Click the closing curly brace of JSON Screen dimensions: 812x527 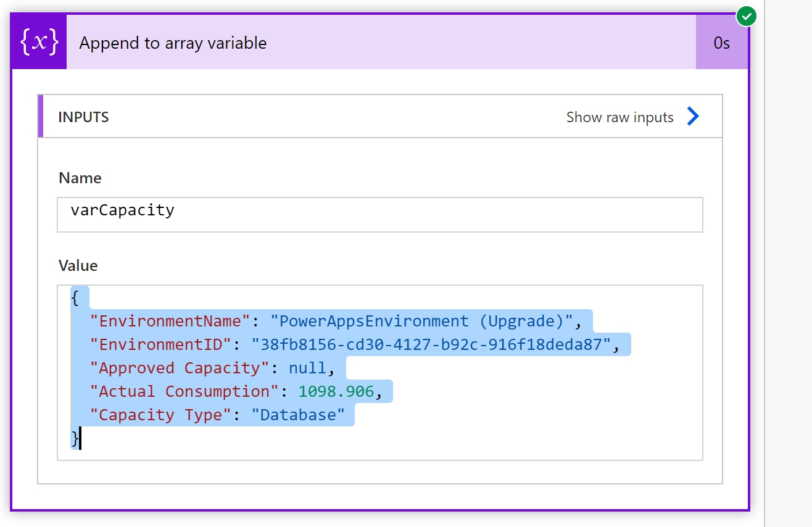pos(75,438)
